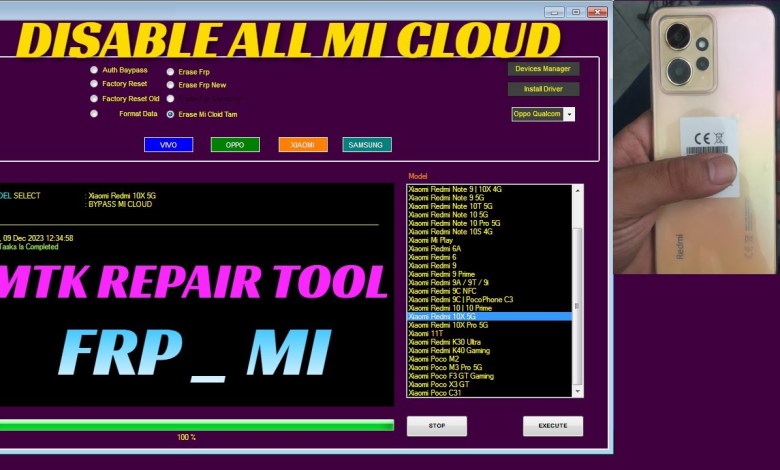This screenshot has height=470, width=780.
Task: Start the operation with EXECUTE
Action: [x=553, y=426]
